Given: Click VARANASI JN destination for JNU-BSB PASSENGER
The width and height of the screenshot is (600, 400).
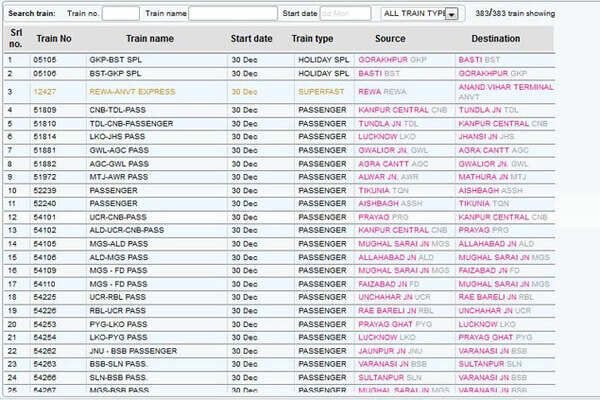Looking at the screenshot, I should click(484, 352).
